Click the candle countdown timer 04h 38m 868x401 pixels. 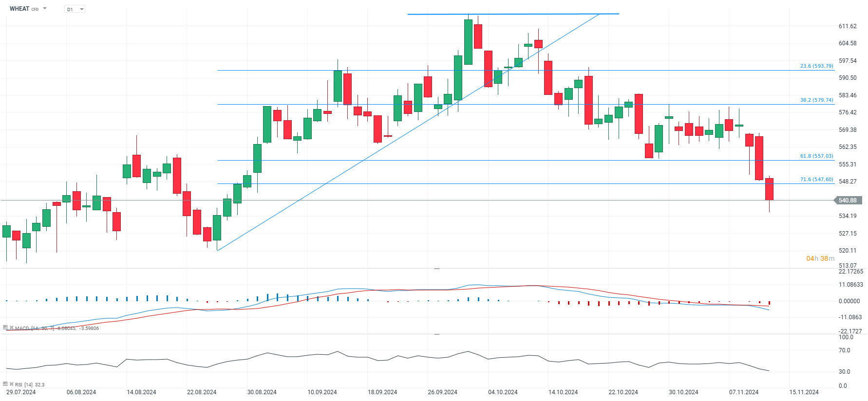click(820, 258)
